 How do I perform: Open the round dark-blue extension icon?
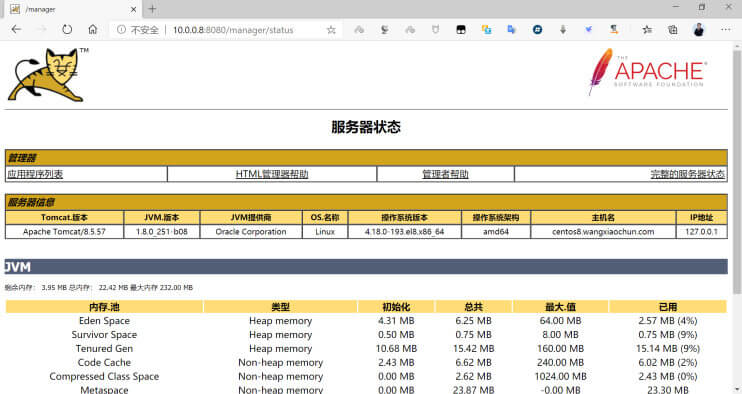[x=537, y=30]
